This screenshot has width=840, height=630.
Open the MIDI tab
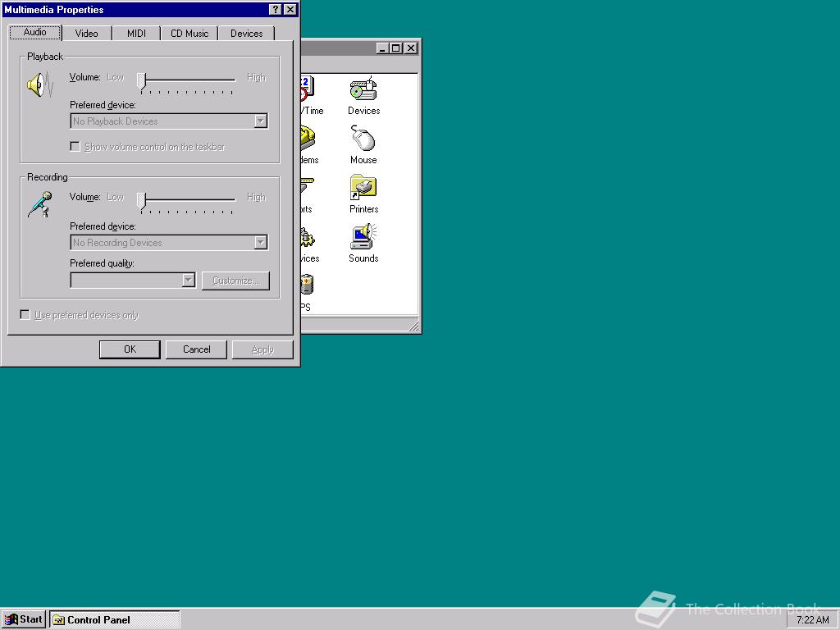point(136,33)
